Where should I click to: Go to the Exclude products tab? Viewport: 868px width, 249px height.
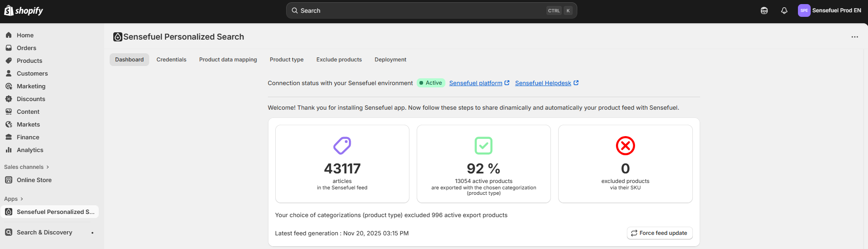point(339,60)
